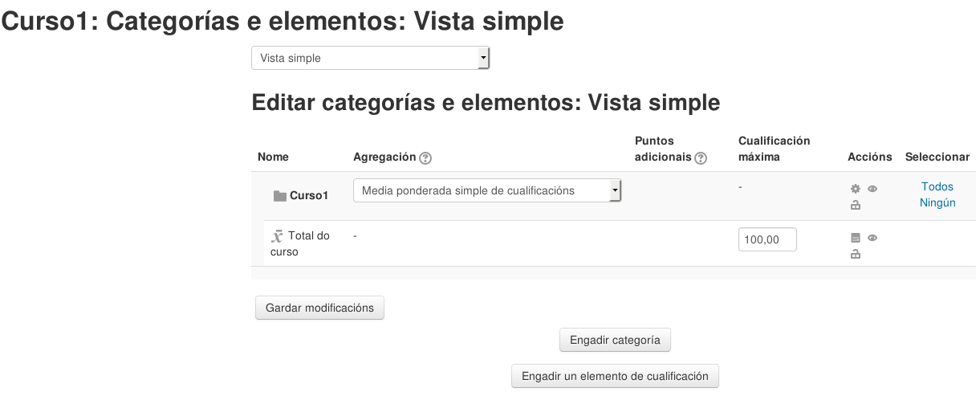Expand the Media ponderada simple aggregation dropdown
980x396 pixels.
point(487,191)
